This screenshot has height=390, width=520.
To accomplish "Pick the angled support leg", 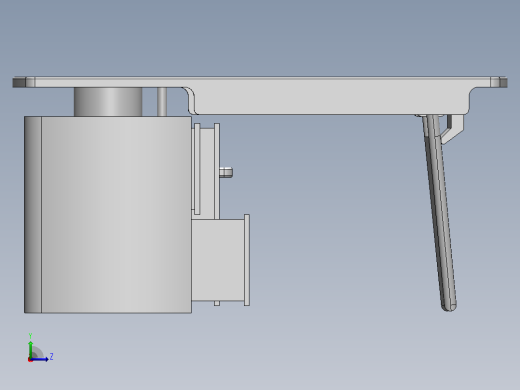I will coord(439,213).
